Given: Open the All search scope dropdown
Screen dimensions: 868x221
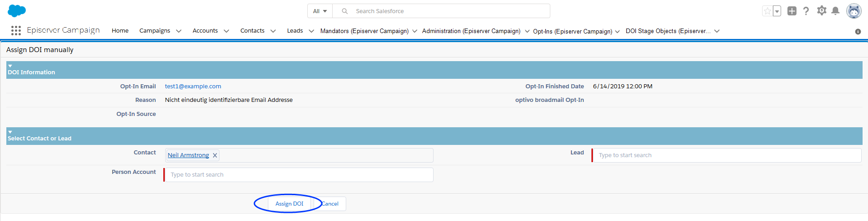Looking at the screenshot, I should coord(320,11).
